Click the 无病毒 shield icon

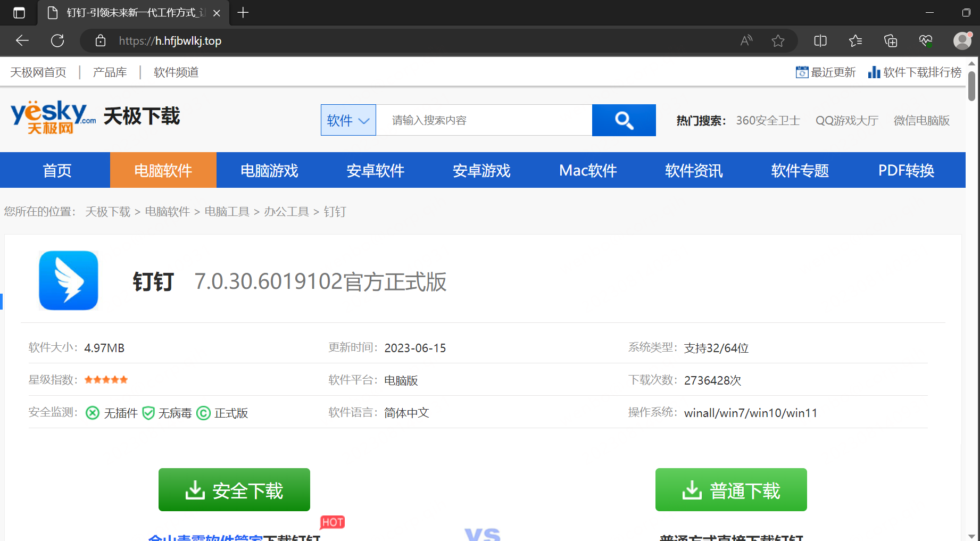pyautogui.click(x=148, y=413)
